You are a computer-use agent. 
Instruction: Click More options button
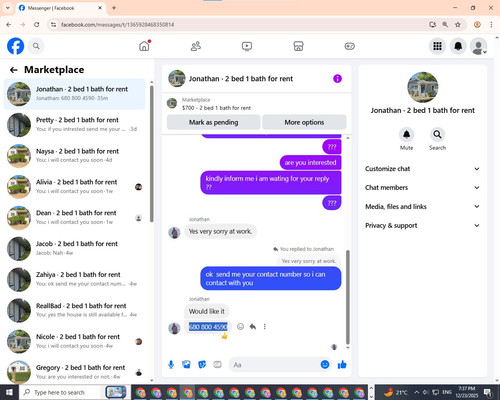pyautogui.click(x=304, y=122)
